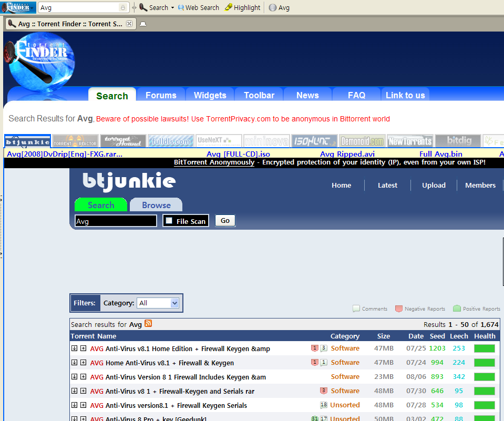Download AVG Home Anti-Virus v8.1 torrent arrow
This screenshot has height=421, width=504.
tap(74, 363)
